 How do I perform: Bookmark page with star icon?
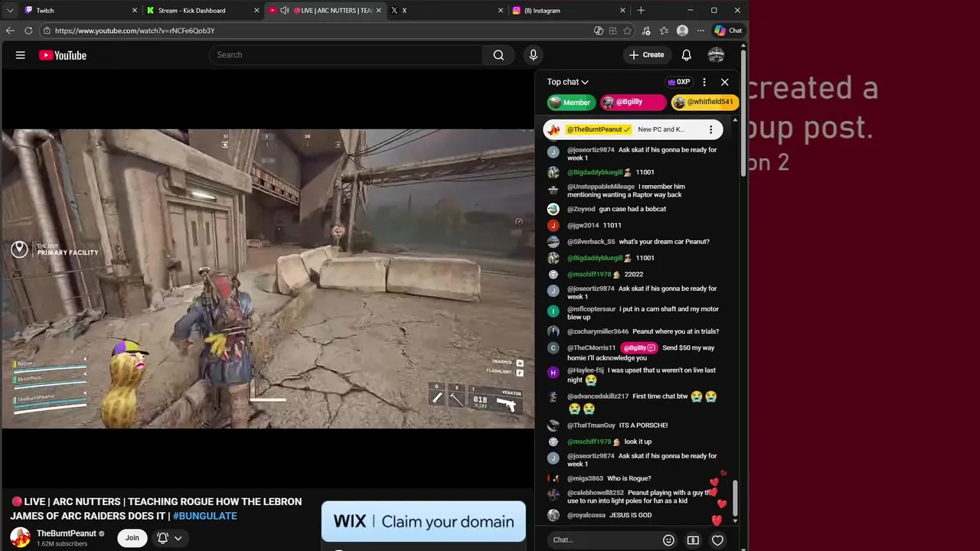(x=627, y=31)
